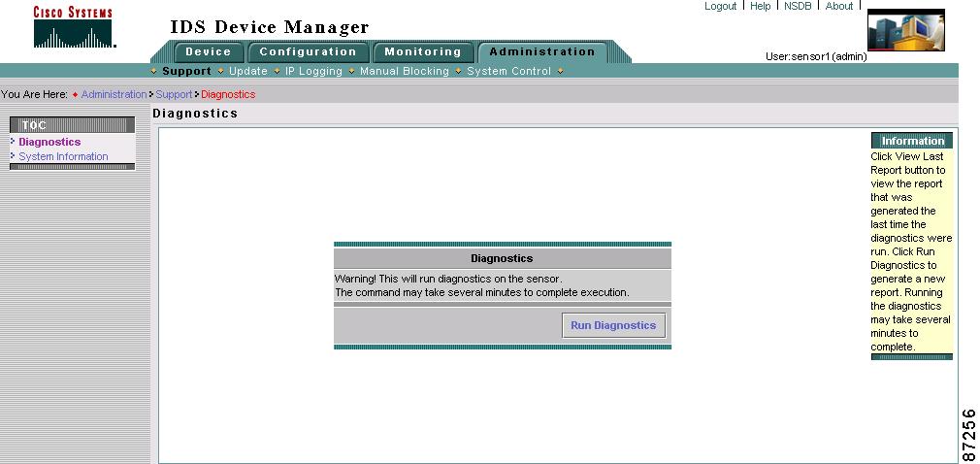Open Manual Blocking submenu item
This screenshot has width=980, height=464.
[x=405, y=71]
